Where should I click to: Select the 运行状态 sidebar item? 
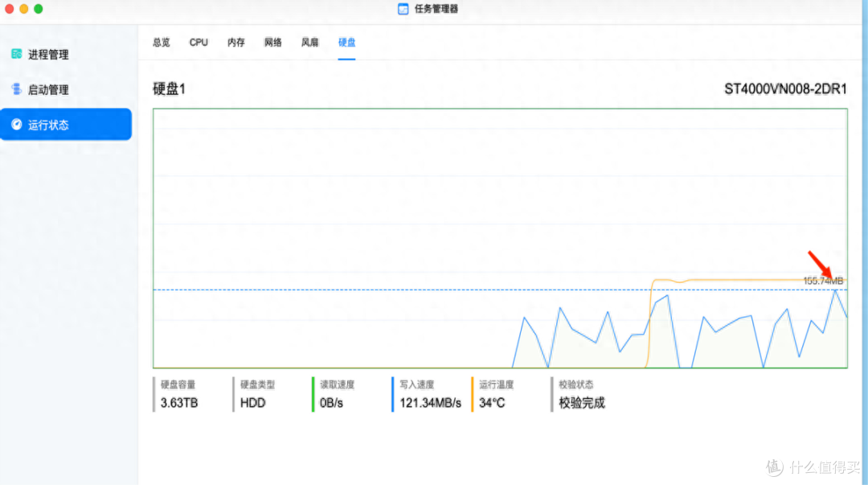point(66,125)
